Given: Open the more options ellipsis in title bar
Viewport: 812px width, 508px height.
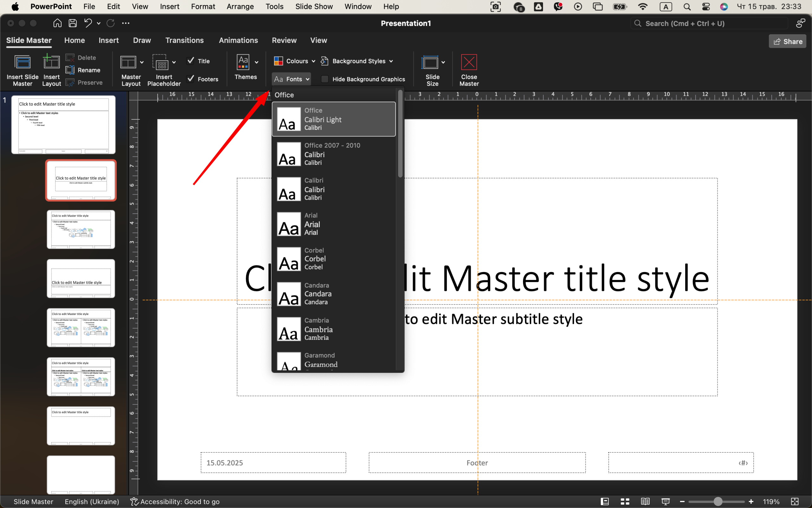Looking at the screenshot, I should 126,23.
